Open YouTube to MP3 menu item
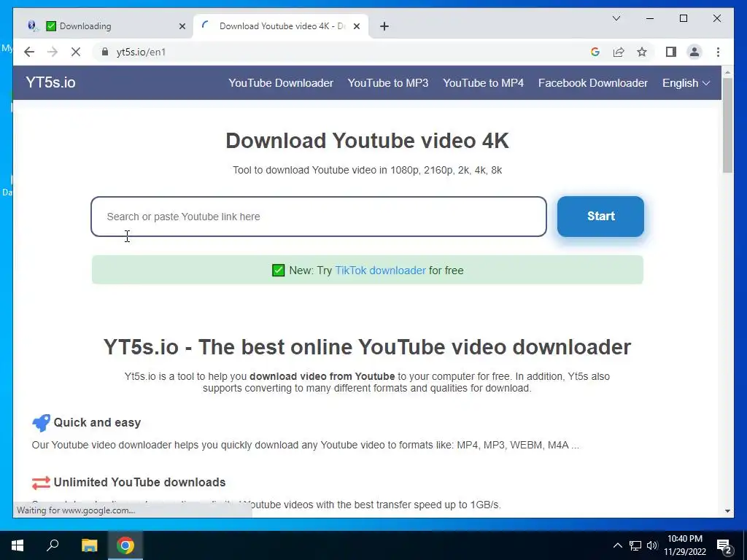 (388, 83)
